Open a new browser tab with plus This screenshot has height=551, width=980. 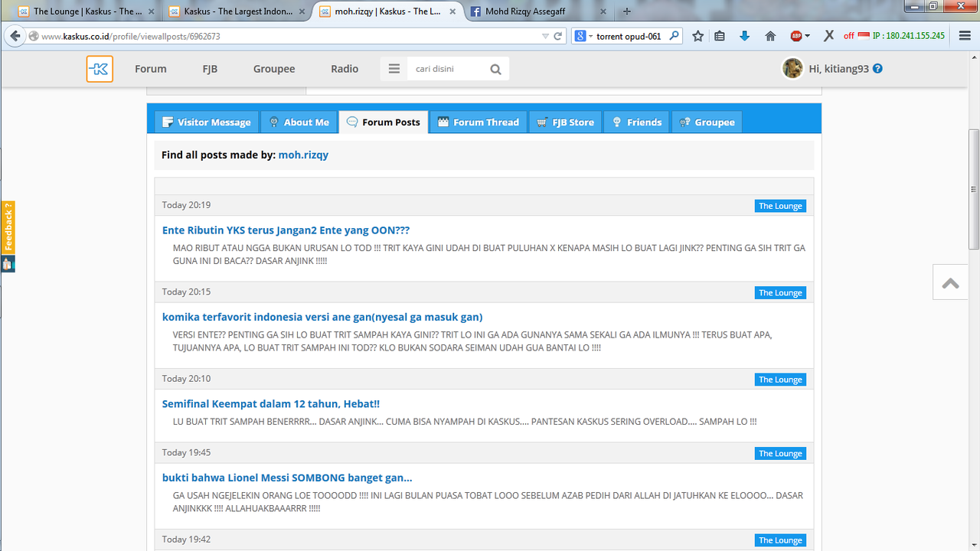[627, 11]
